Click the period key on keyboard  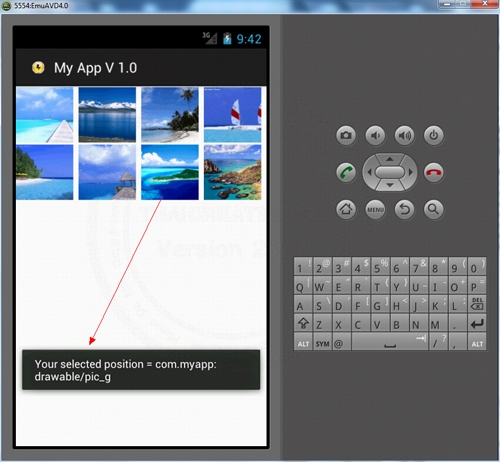pos(458,323)
